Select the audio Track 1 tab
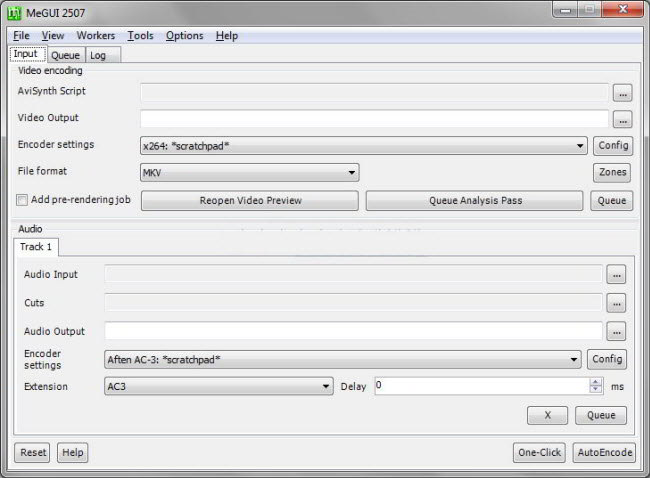The width and height of the screenshot is (650, 478). tap(36, 247)
